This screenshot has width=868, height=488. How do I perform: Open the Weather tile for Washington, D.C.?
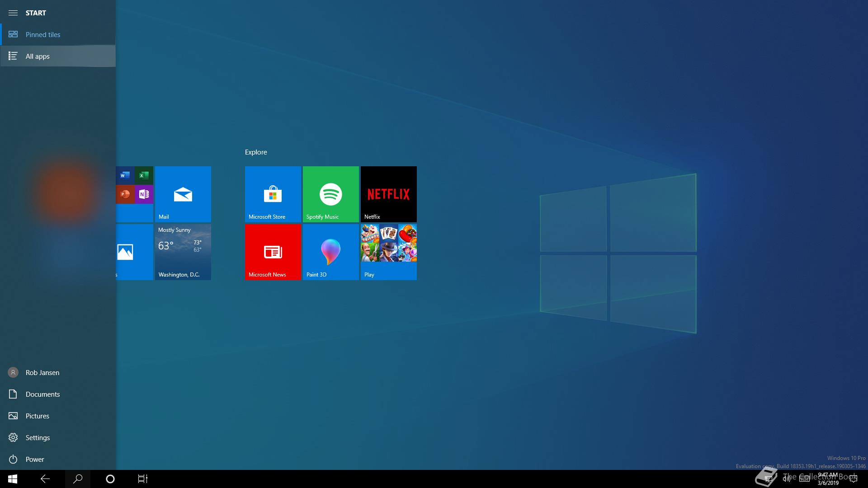183,252
